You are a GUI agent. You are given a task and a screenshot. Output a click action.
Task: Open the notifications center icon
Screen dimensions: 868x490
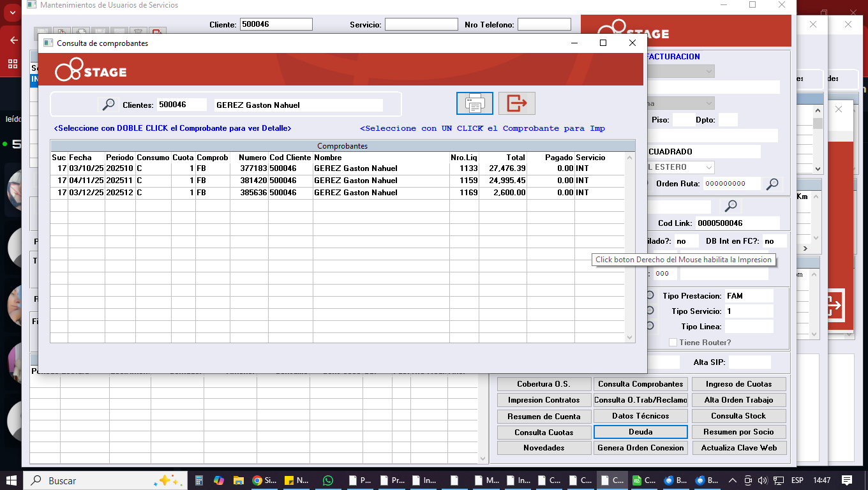pyautogui.click(x=846, y=480)
